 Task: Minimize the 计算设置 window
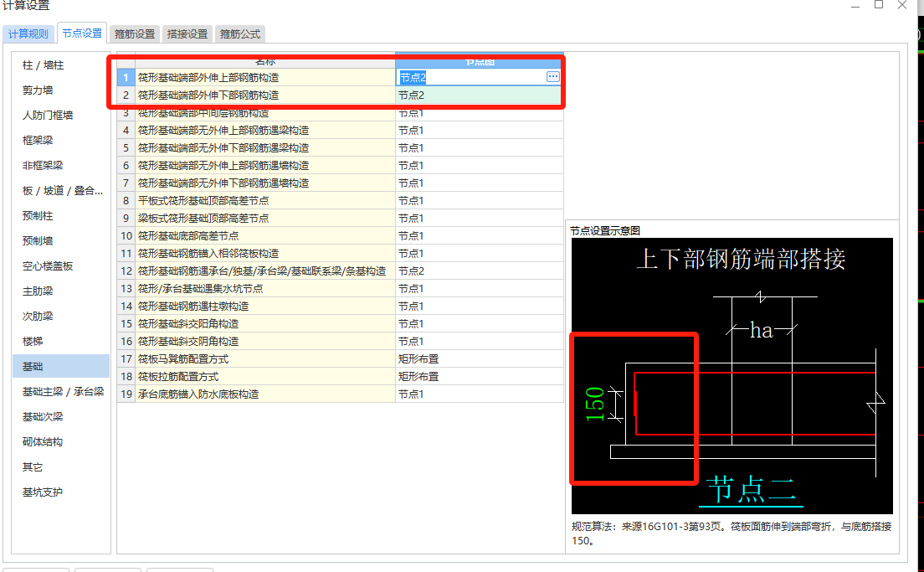(855, 5)
